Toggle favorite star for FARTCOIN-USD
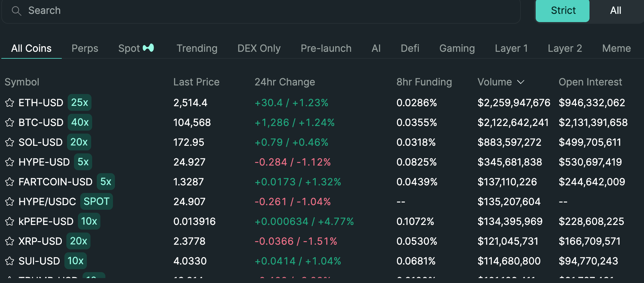 coord(10,182)
